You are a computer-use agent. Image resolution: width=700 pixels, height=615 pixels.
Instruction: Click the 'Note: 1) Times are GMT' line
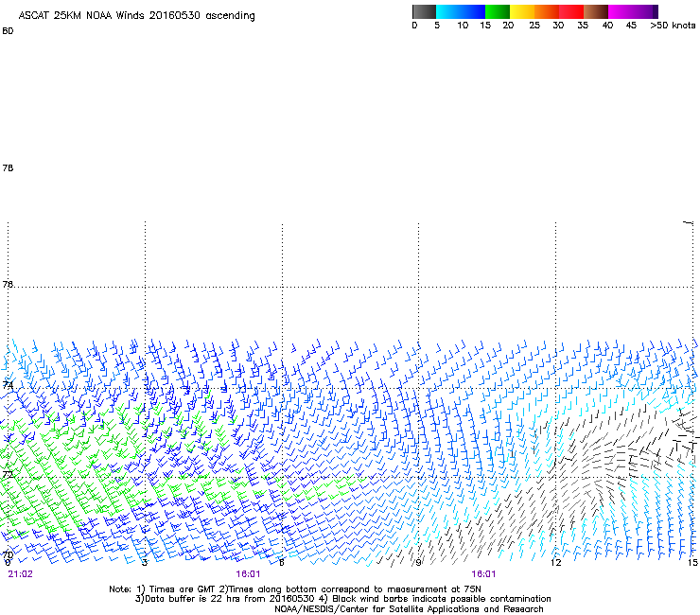[295, 589]
